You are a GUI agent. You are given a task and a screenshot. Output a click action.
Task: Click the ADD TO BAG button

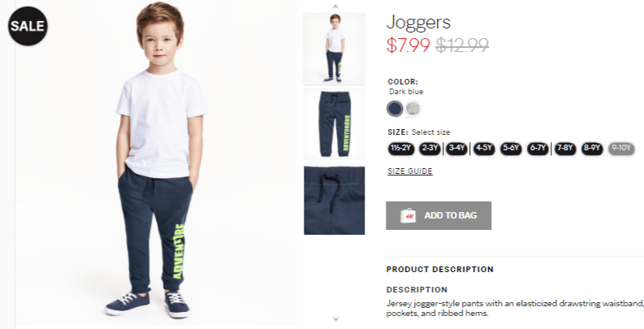(439, 215)
